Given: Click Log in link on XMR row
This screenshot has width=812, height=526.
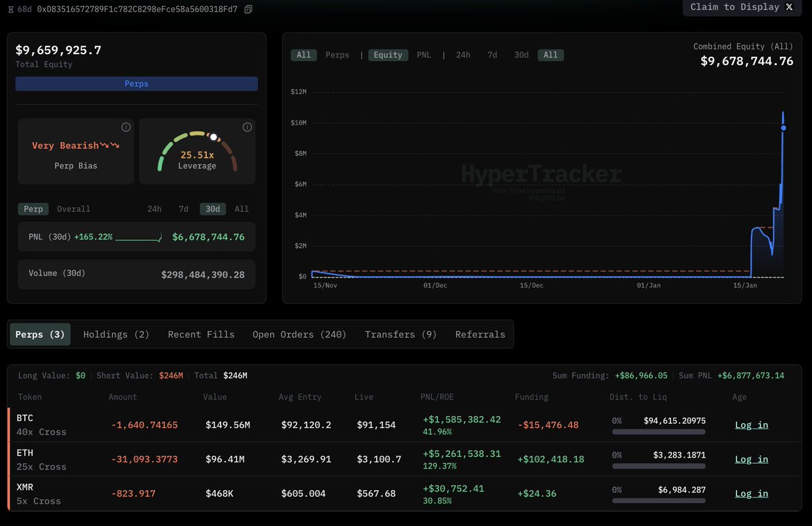Looking at the screenshot, I should 751,494.
